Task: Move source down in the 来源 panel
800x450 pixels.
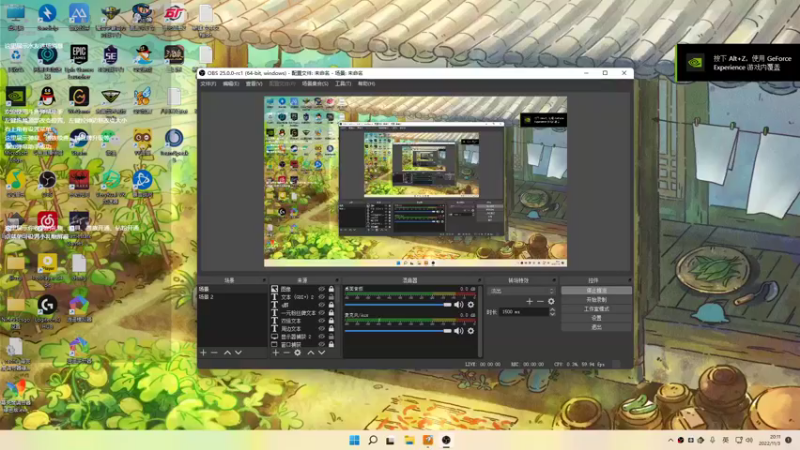Action: tap(321, 353)
